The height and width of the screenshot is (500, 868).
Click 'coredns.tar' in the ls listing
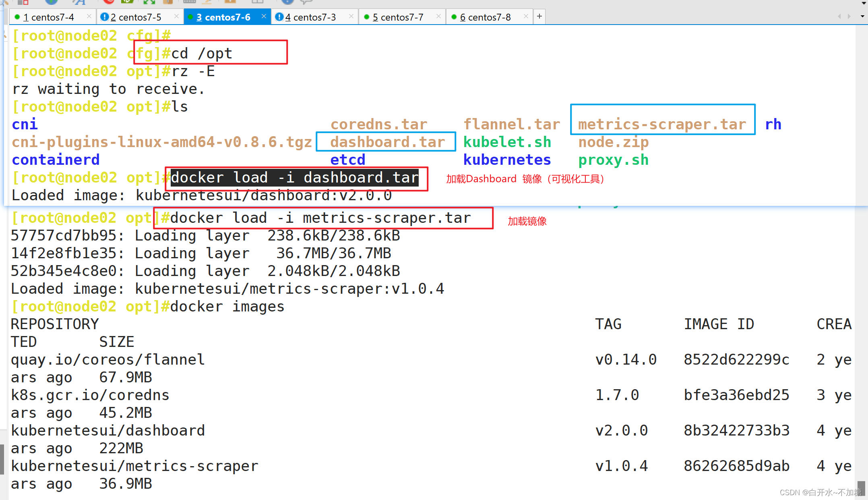point(379,124)
